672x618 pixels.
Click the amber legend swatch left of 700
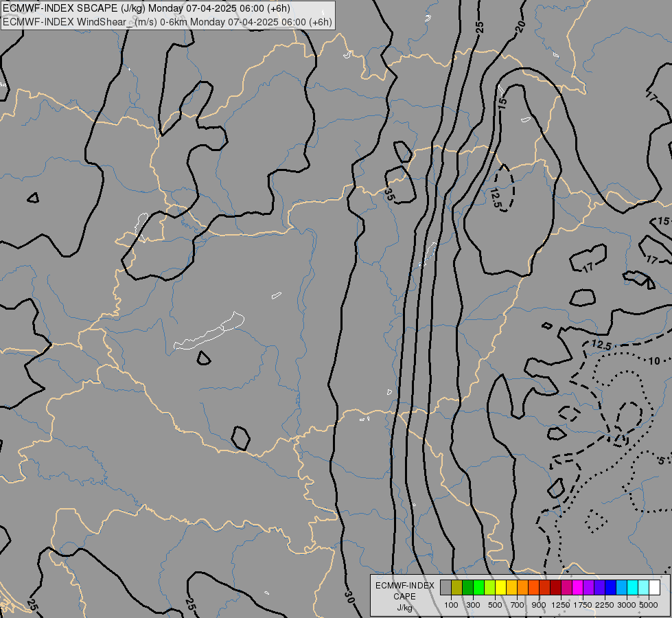point(511,588)
